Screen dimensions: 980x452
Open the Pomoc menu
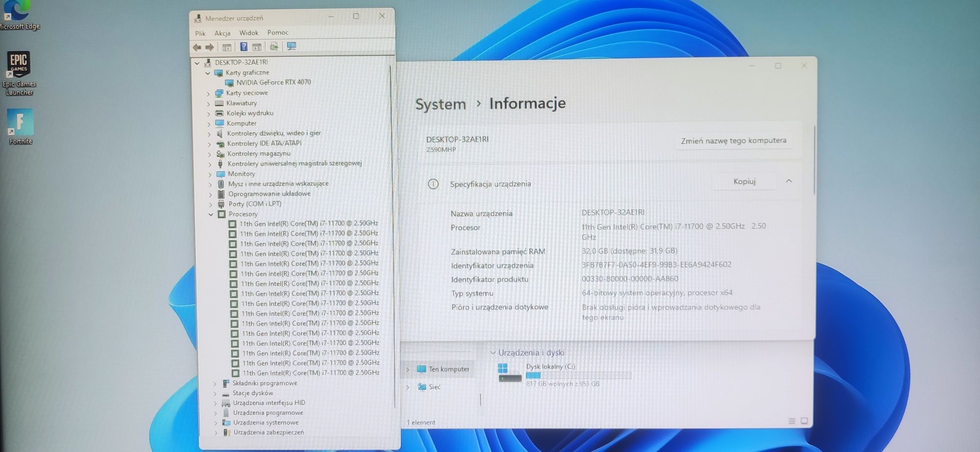(278, 32)
